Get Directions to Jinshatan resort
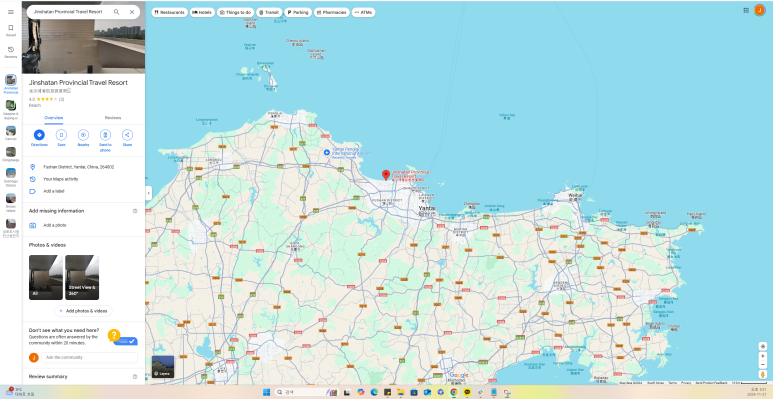773x399 pixels. pos(39,138)
